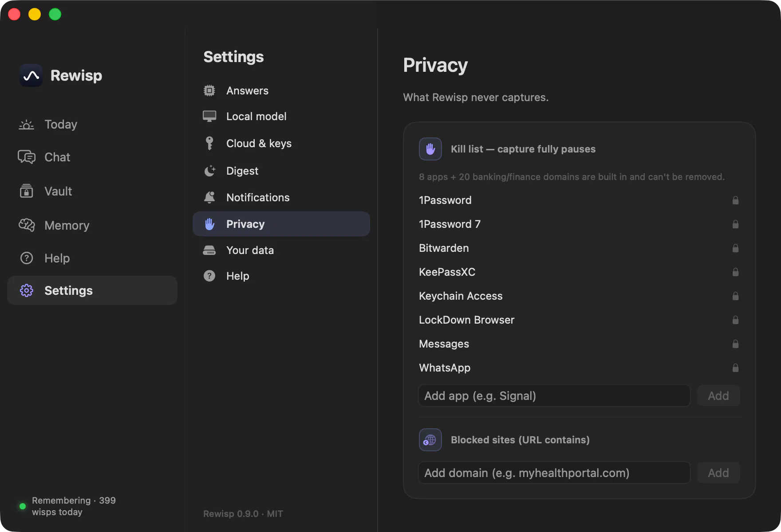The image size is (781, 532).
Task: Click the lock icon beside 1Password 7
Action: (735, 224)
